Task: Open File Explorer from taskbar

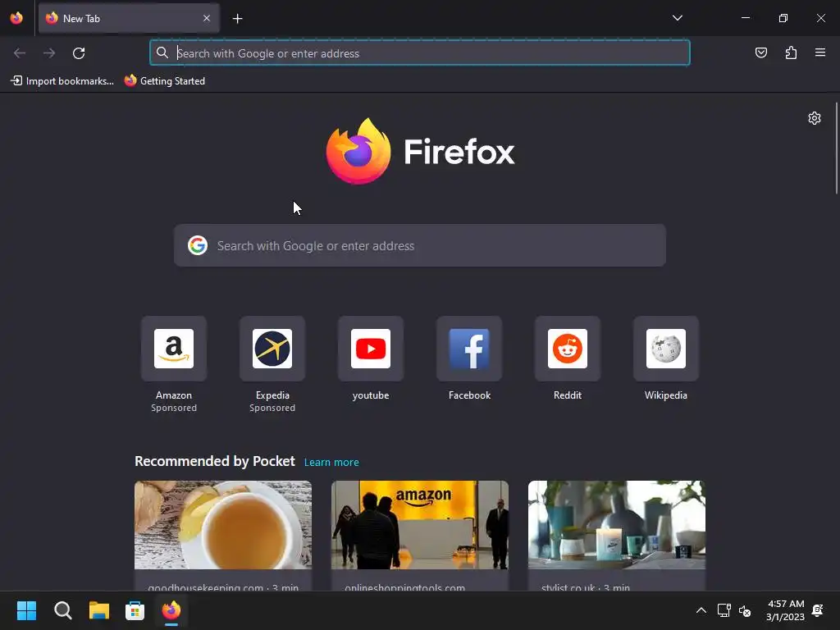Action: point(98,610)
